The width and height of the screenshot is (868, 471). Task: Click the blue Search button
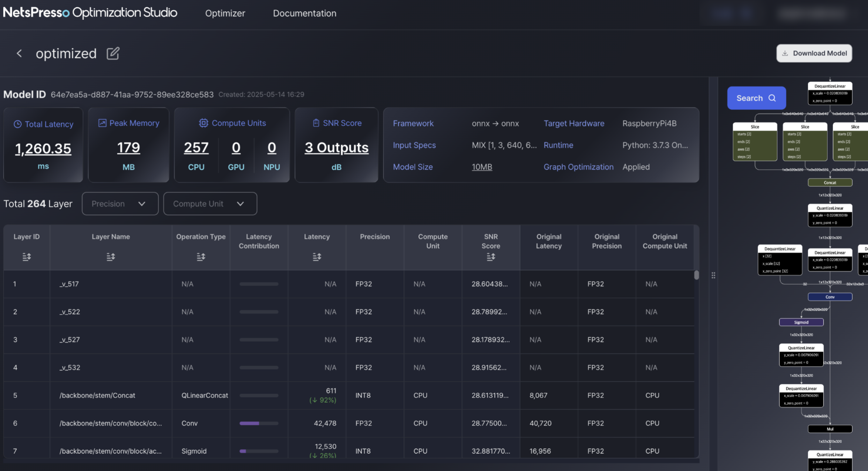tap(756, 98)
